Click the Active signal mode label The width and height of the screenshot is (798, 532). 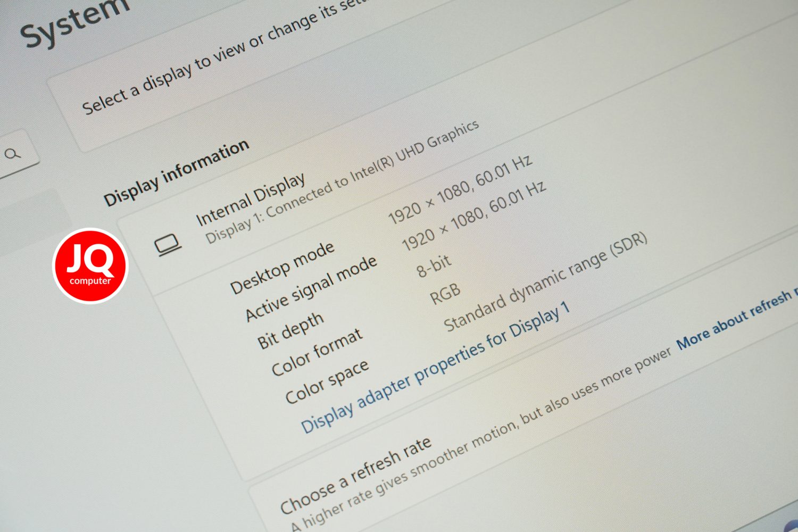tap(311, 289)
